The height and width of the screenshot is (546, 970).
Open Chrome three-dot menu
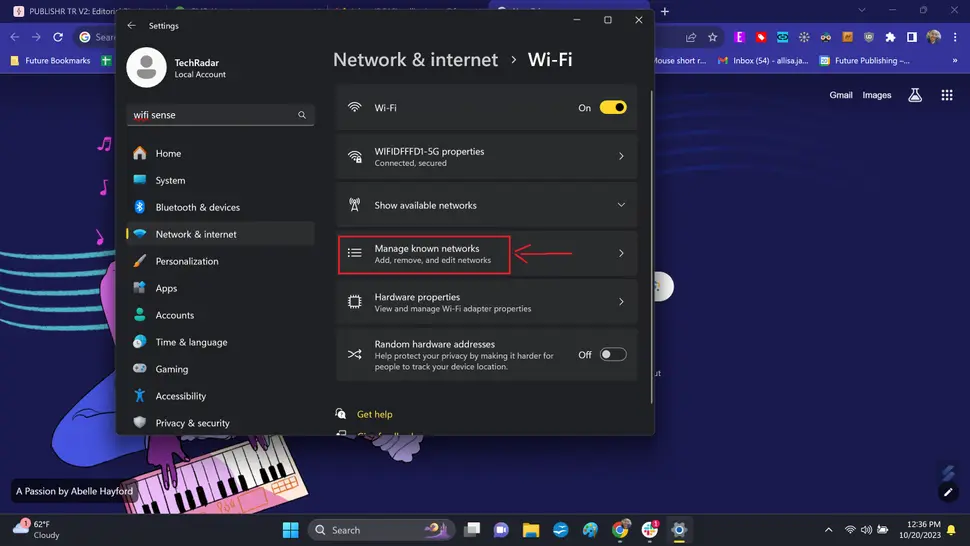955,37
